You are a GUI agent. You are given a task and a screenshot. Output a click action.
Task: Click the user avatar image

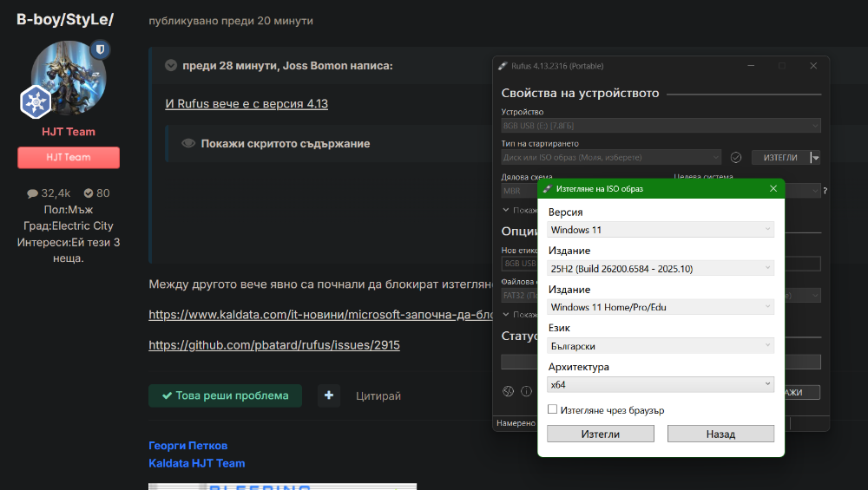(x=68, y=78)
